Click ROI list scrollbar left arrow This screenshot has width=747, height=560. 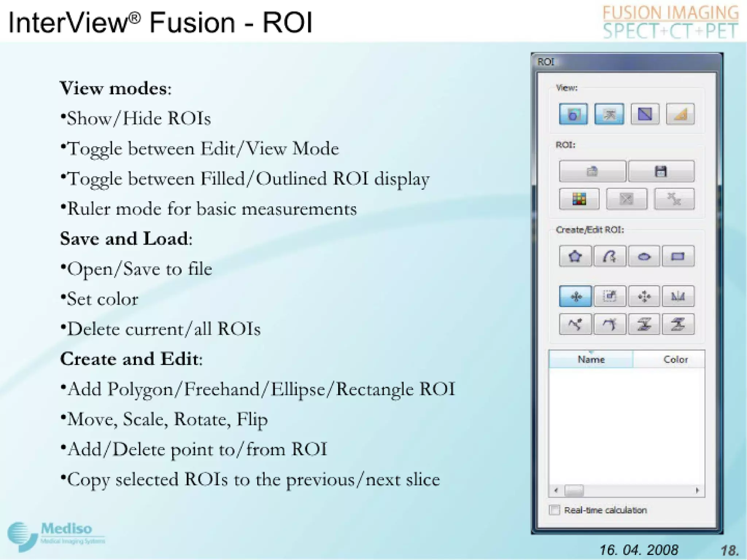pyautogui.click(x=556, y=490)
